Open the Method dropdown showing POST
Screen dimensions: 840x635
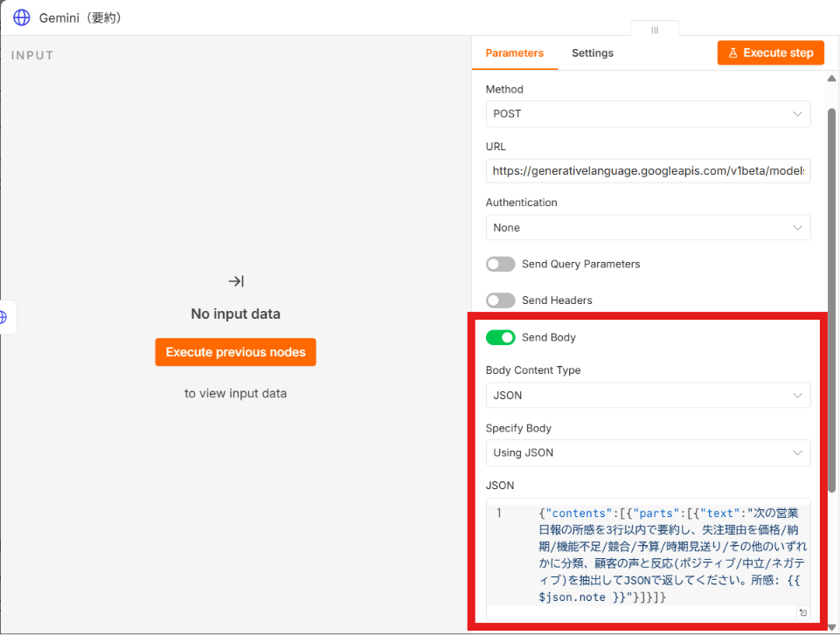(649, 114)
